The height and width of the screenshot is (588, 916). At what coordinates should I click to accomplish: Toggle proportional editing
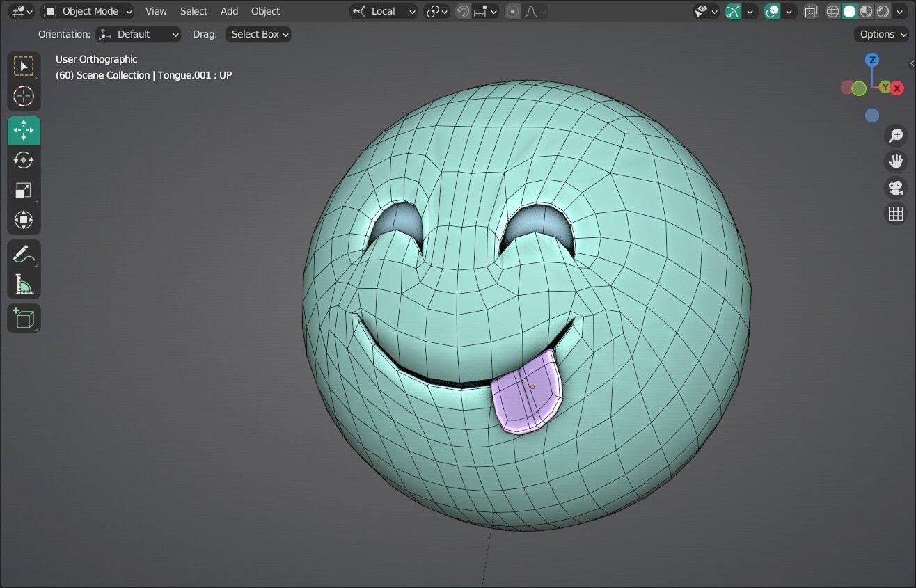[x=513, y=11]
